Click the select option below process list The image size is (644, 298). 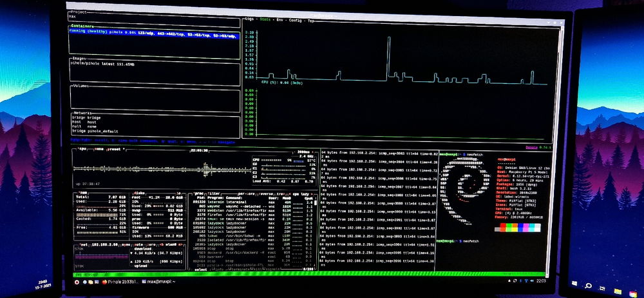pyautogui.click(x=201, y=270)
